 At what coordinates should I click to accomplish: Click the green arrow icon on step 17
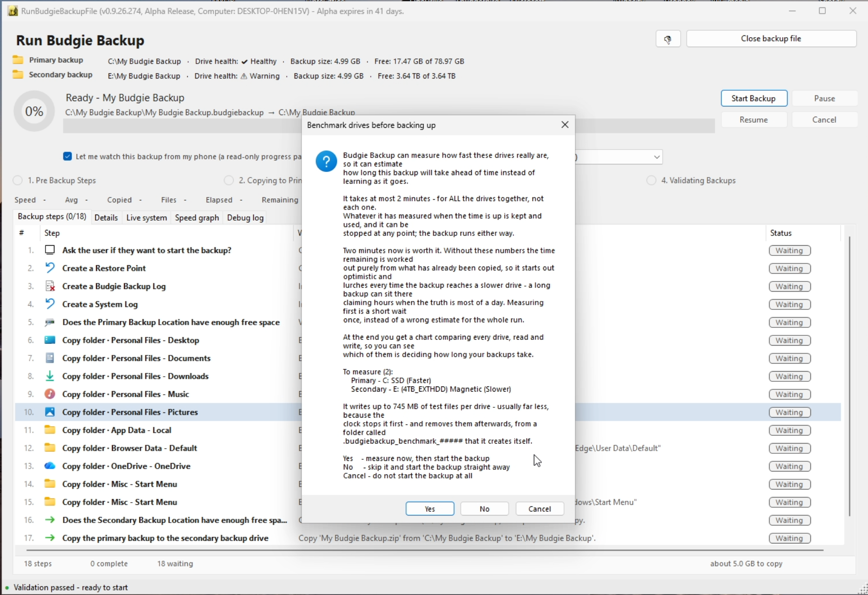click(50, 538)
